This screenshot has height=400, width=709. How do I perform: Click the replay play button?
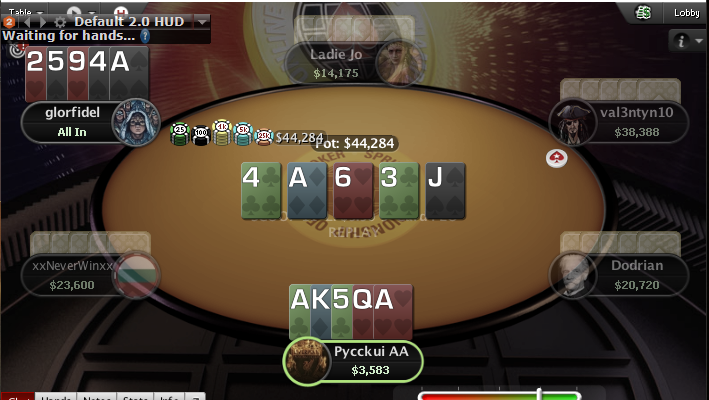(x=74, y=11)
